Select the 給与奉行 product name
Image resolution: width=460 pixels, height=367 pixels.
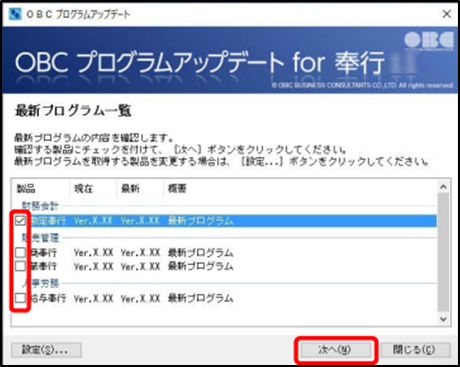[48, 298]
